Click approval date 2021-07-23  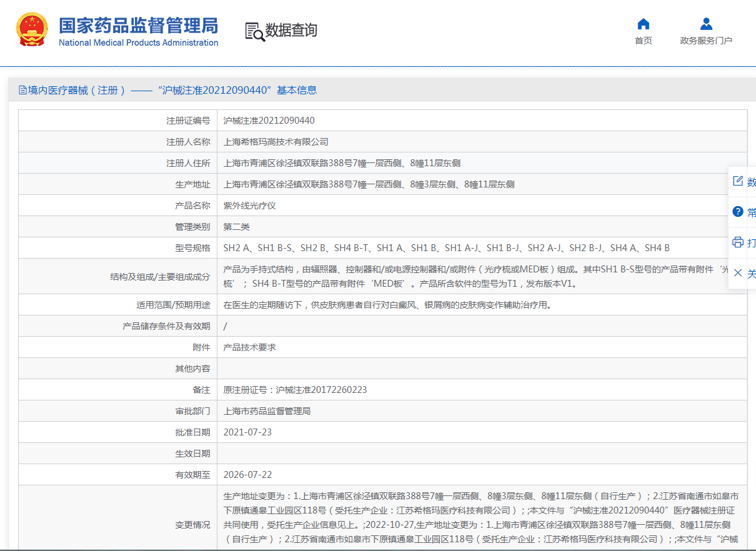coord(247,432)
